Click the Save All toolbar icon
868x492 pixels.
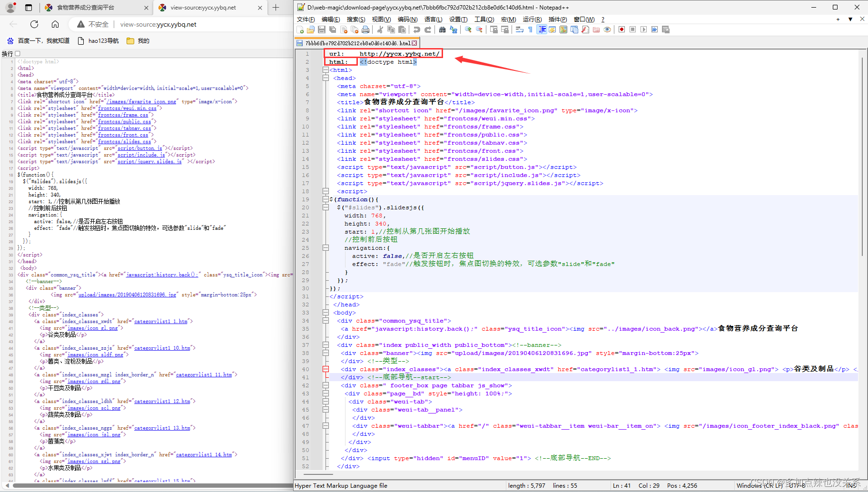click(333, 30)
